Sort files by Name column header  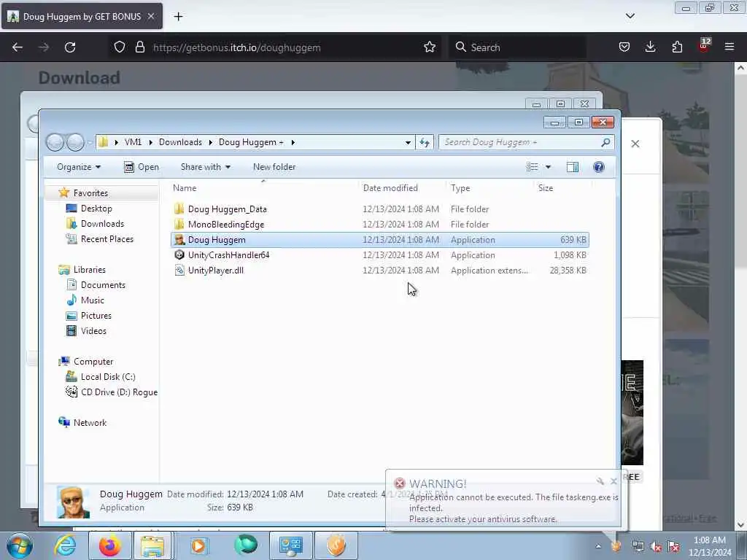coord(185,187)
